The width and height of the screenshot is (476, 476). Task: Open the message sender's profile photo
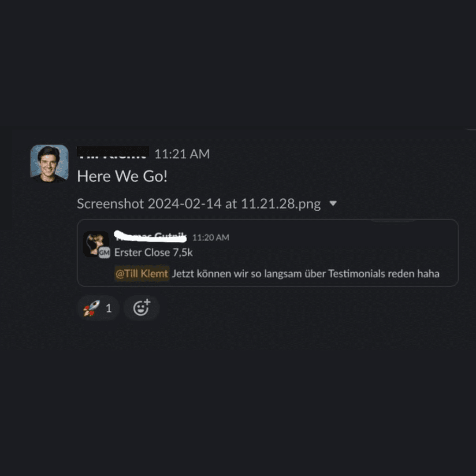pyautogui.click(x=49, y=164)
